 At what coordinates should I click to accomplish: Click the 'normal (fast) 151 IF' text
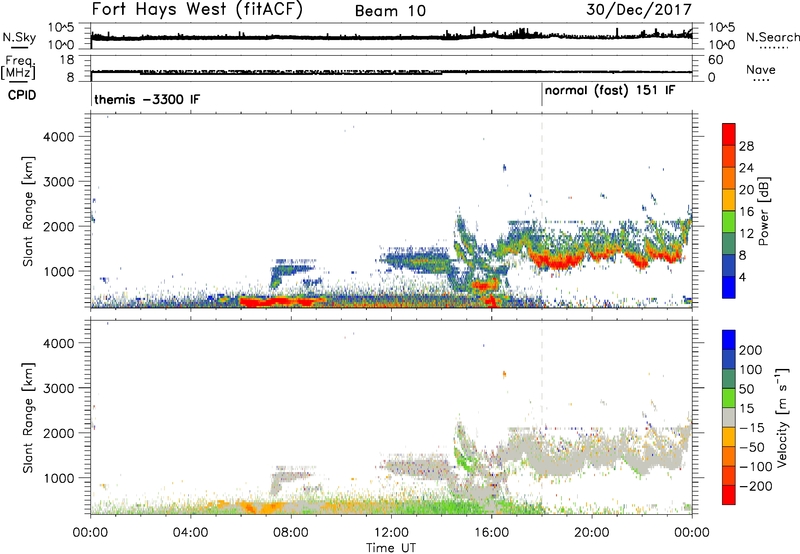tap(610, 91)
